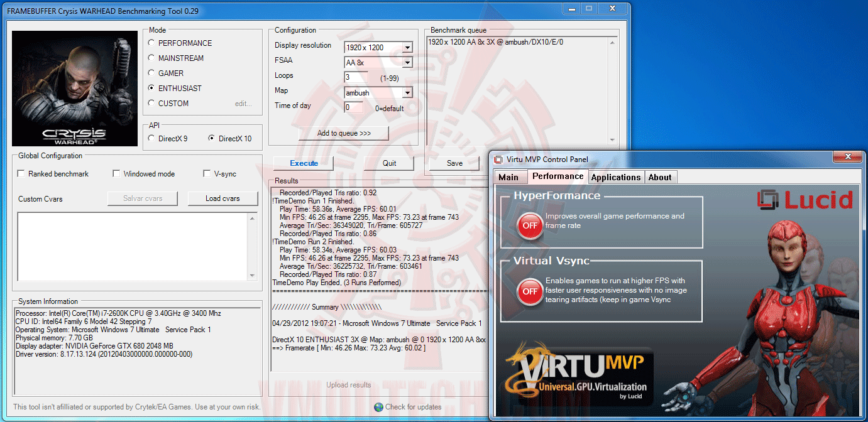Enable the Ranked benchmark checkbox

(21, 174)
